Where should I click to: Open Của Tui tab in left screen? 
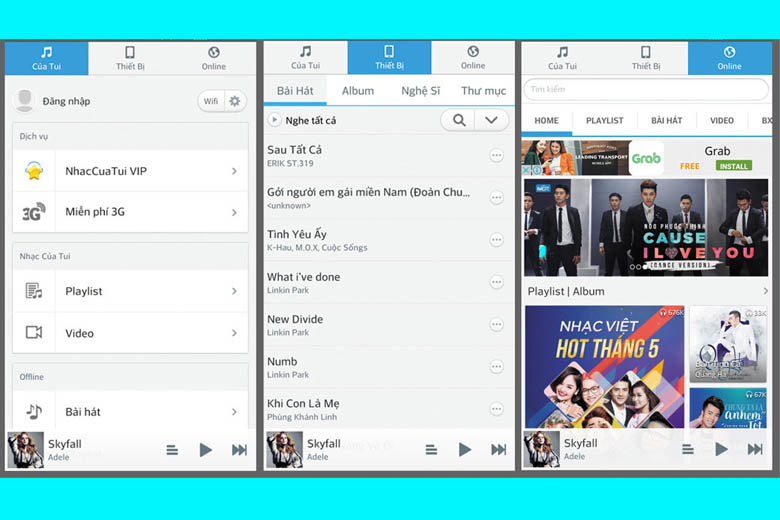[46, 58]
